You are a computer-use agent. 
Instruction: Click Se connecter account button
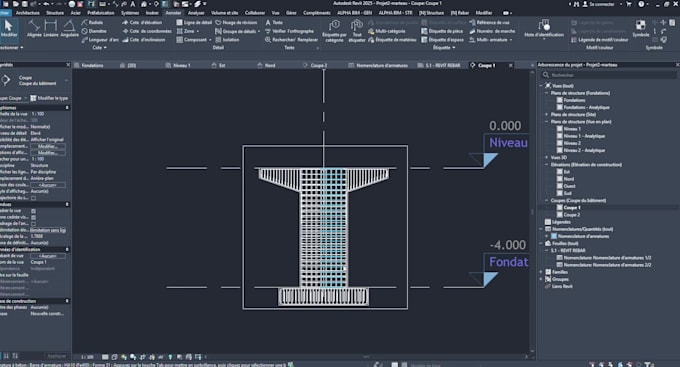[598, 4]
